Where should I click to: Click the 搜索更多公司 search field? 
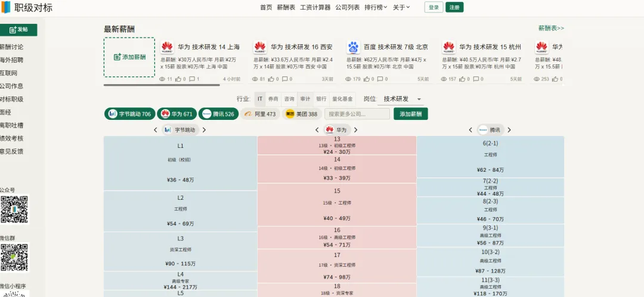coord(357,114)
